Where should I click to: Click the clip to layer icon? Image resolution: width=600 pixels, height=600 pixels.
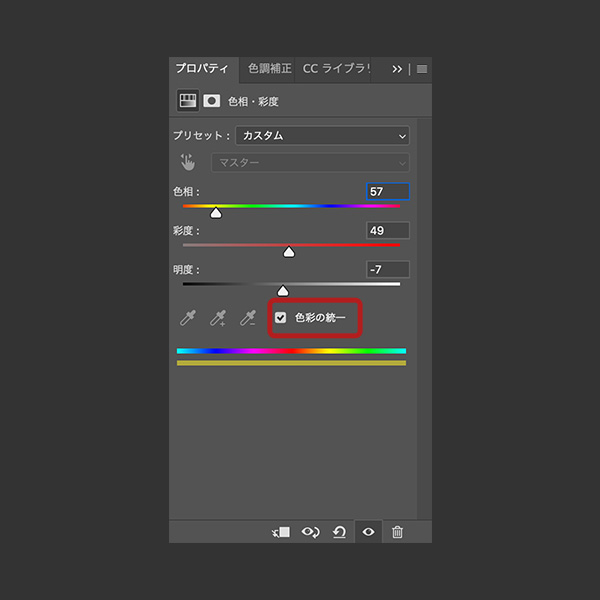[x=281, y=532]
